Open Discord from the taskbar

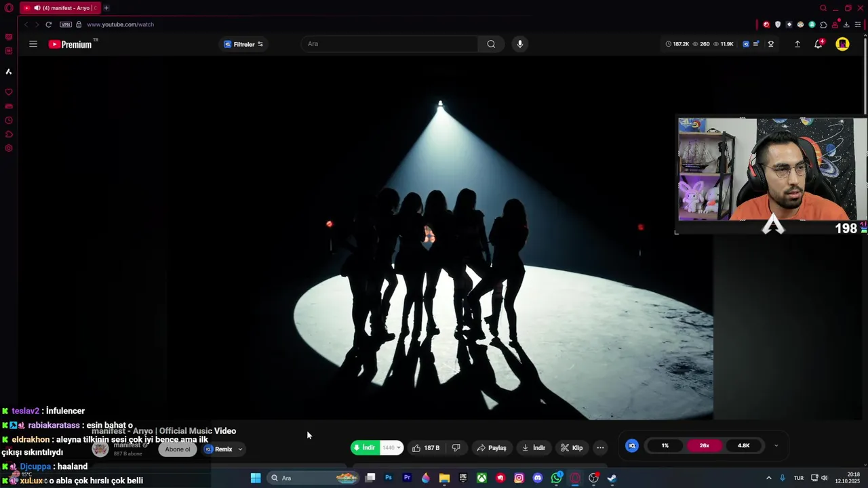[x=538, y=478]
